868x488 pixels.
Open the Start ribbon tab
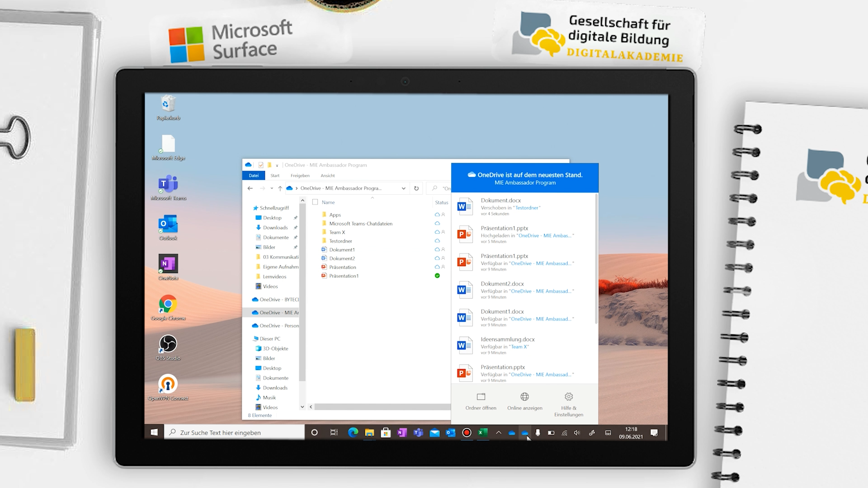click(x=275, y=175)
